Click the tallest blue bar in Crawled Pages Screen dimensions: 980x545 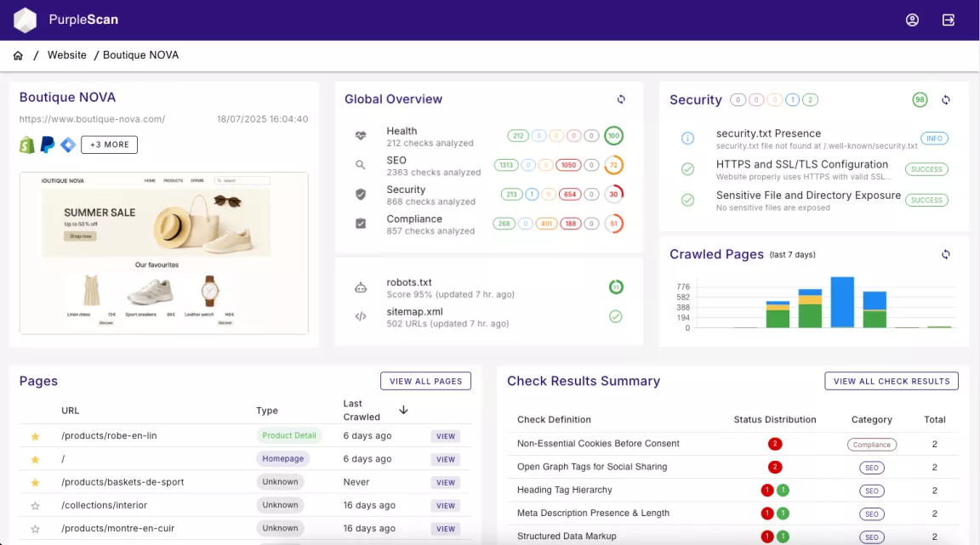842,302
